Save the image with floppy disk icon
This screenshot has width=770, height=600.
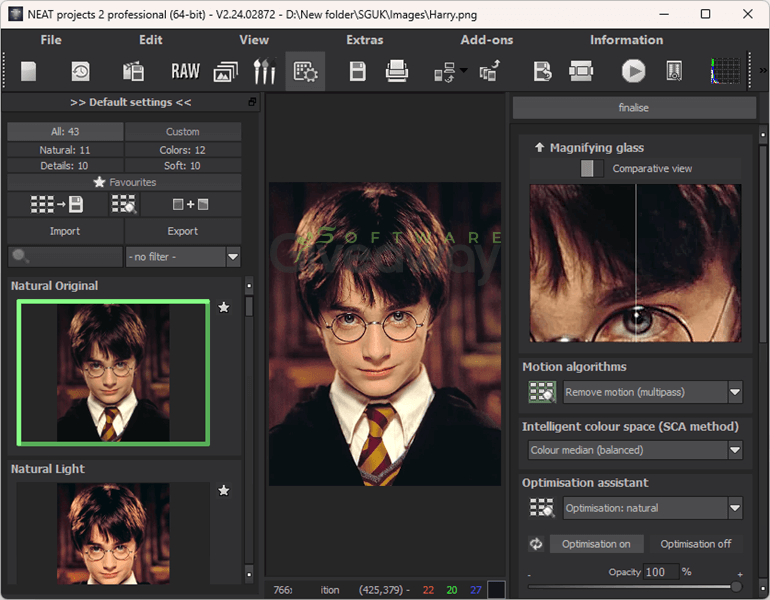(358, 72)
